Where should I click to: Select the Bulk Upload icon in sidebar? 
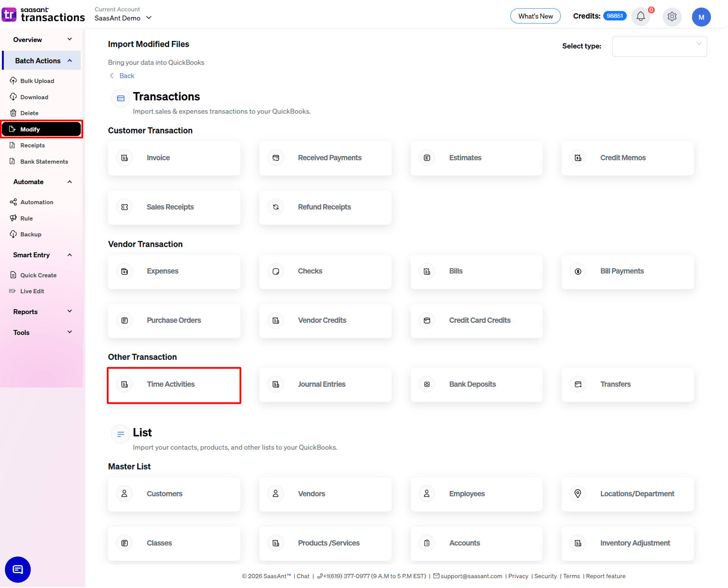(x=13, y=81)
